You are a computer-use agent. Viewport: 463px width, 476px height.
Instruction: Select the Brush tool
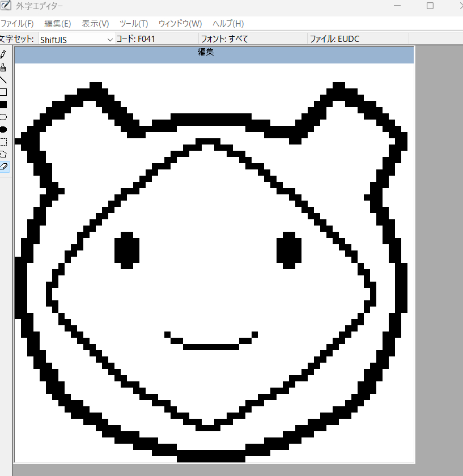point(3,67)
